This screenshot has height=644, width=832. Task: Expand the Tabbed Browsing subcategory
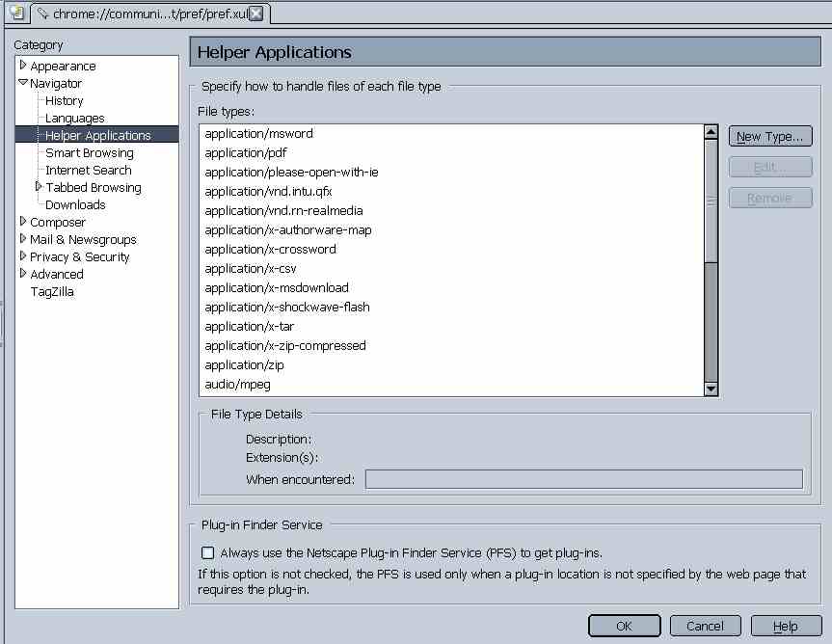coord(39,187)
